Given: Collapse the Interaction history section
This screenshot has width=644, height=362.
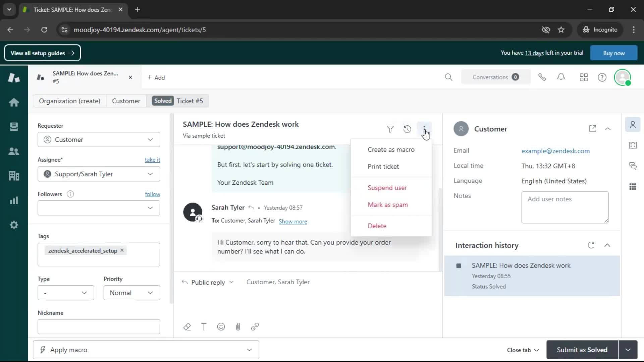Looking at the screenshot, I should pyautogui.click(x=607, y=245).
